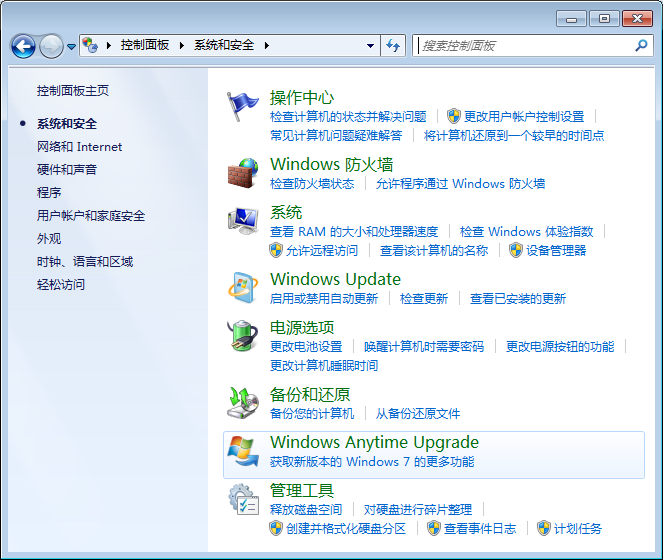Click 启用或禁用自动更新 link
Screen dimensions: 663x560
[x=324, y=299]
